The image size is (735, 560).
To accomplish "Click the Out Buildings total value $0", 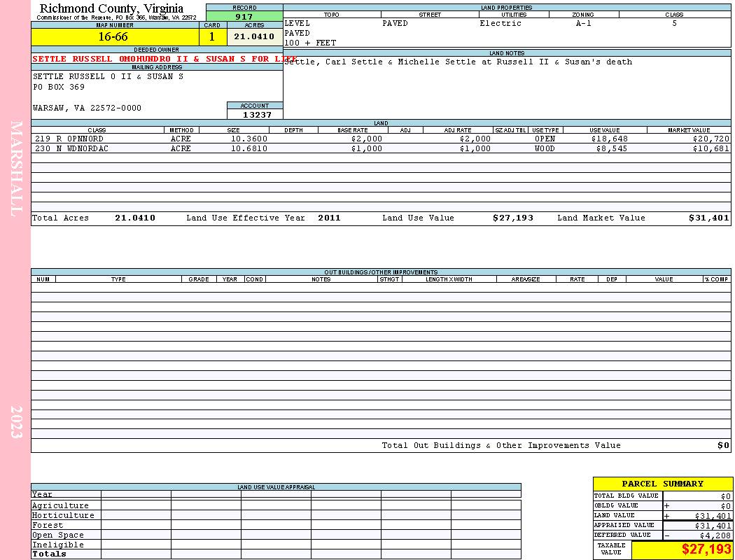I will point(723,446).
